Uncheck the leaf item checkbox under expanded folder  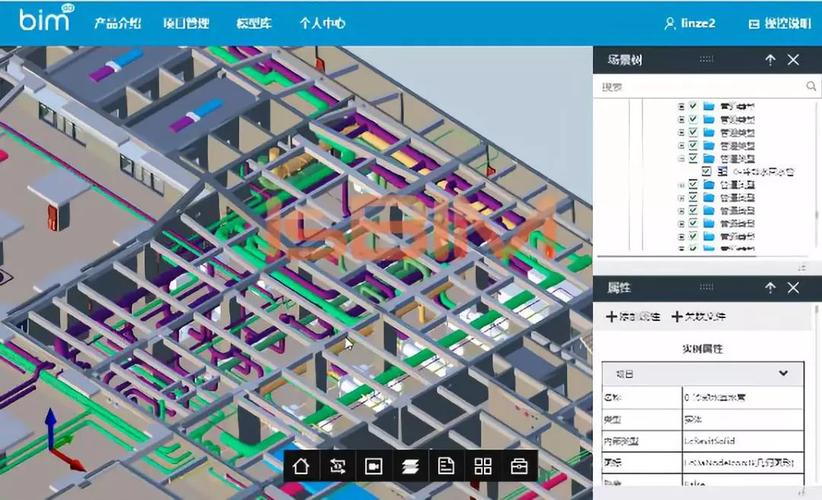[706, 171]
